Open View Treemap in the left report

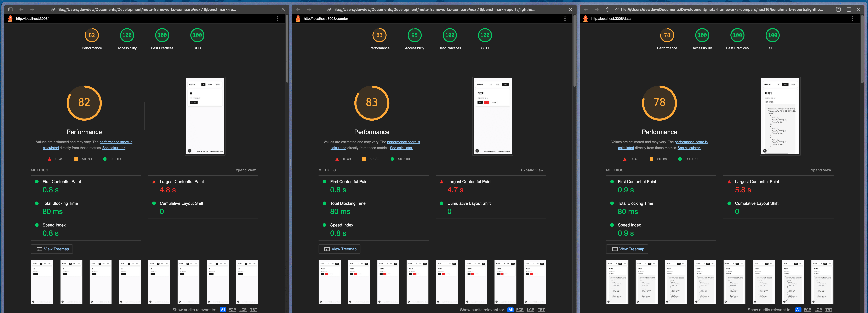[x=52, y=249]
